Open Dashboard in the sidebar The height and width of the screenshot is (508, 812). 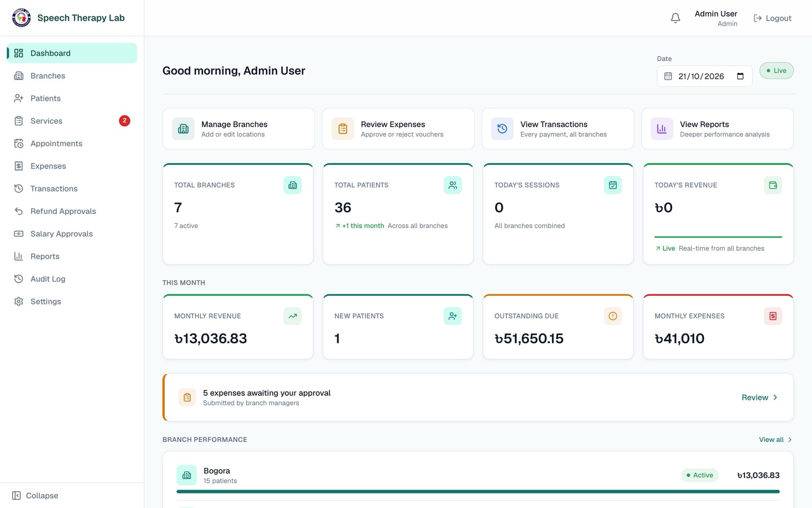(x=72, y=53)
